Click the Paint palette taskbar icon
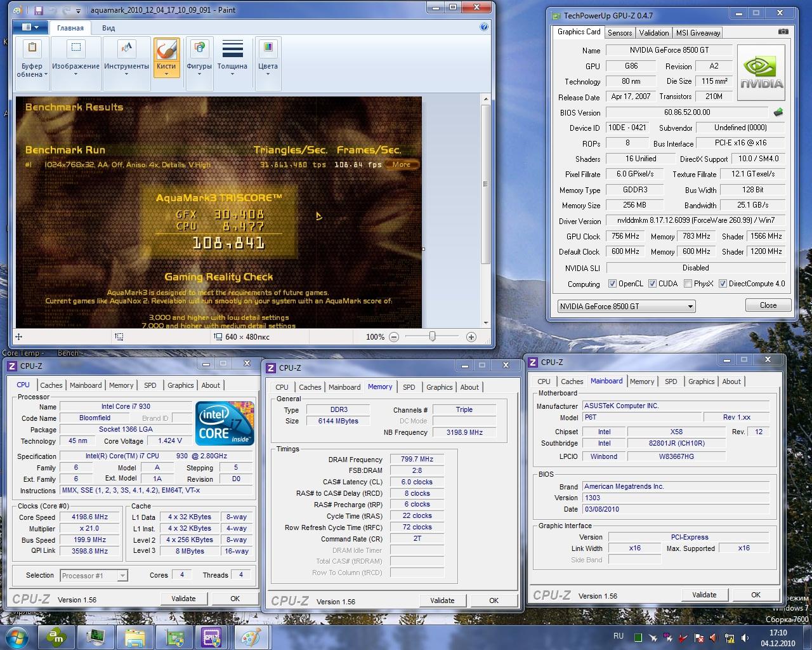This screenshot has height=650, width=812. [x=251, y=638]
